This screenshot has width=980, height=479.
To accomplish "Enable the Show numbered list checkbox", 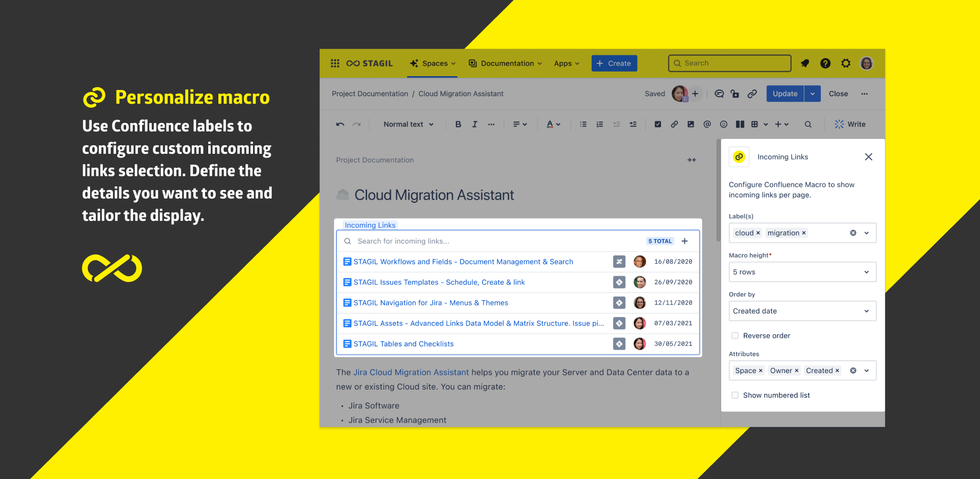I will click(735, 395).
